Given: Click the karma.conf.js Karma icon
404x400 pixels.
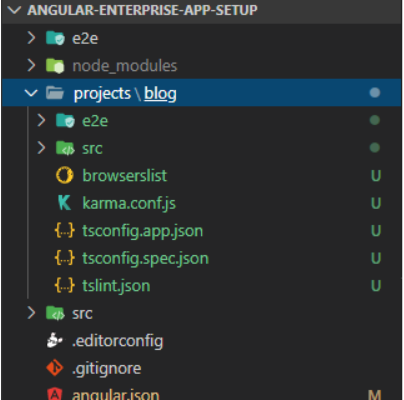Looking at the screenshot, I should [64, 203].
